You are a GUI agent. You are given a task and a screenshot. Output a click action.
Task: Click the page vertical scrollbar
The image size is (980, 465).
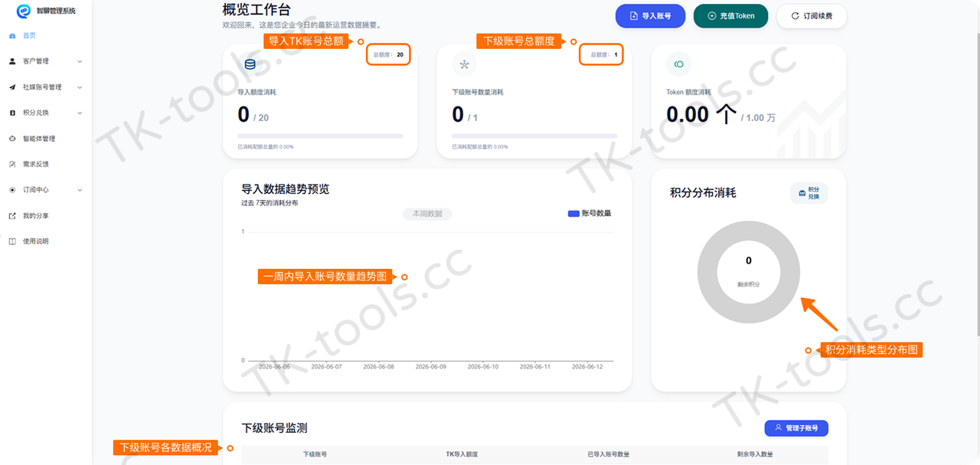coord(977,184)
